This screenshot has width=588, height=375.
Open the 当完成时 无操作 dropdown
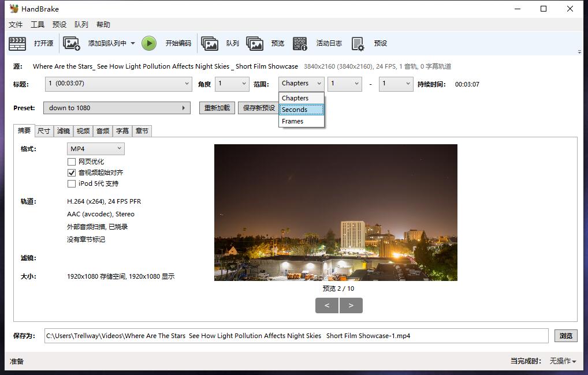[x=563, y=361]
